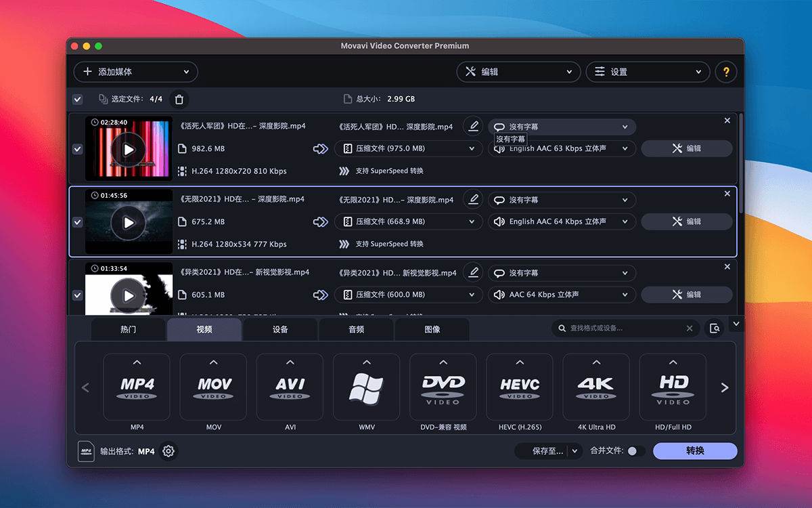Toggle the 合并文件 merge switch
This screenshot has height=508, width=812.
pos(635,451)
